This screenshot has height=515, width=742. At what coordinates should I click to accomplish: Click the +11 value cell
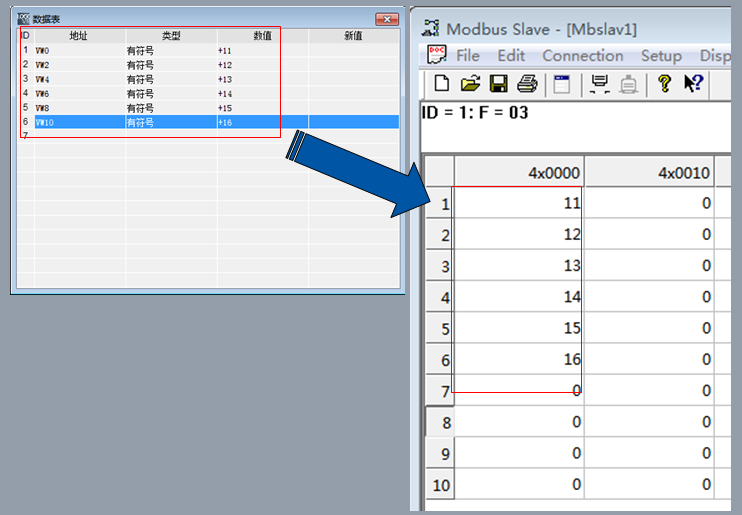[263, 51]
